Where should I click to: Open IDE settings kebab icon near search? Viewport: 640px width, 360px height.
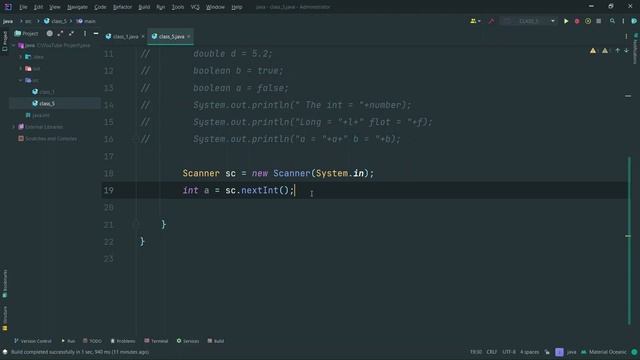pyautogui.click(x=623, y=21)
